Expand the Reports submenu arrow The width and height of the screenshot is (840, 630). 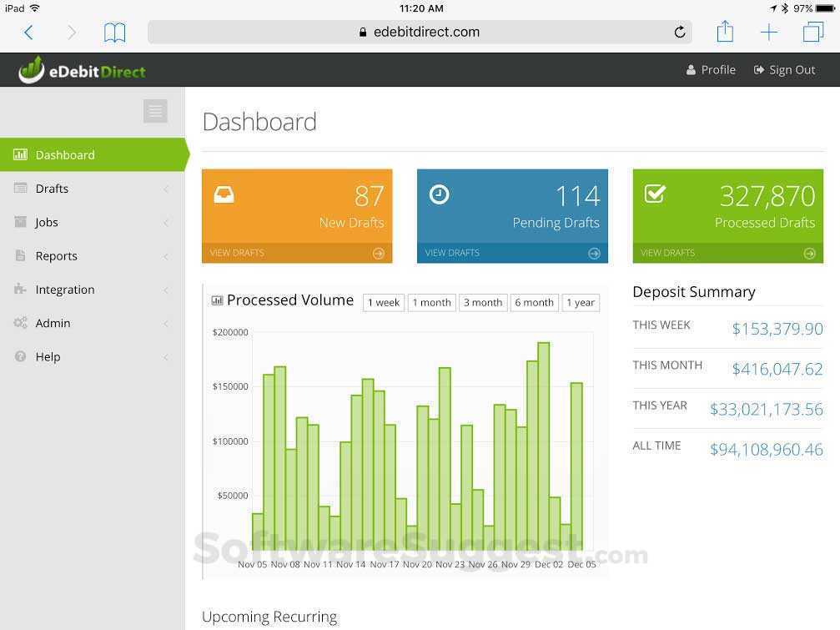tap(164, 255)
